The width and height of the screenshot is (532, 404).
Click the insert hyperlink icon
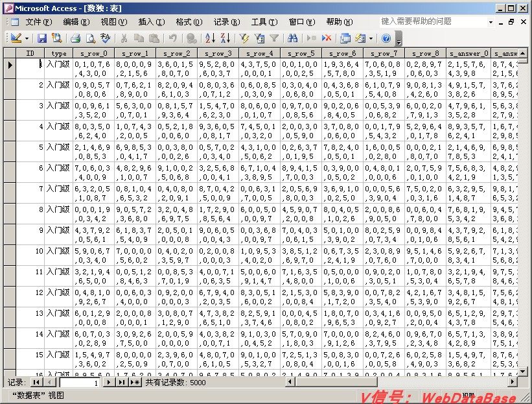click(x=192, y=38)
